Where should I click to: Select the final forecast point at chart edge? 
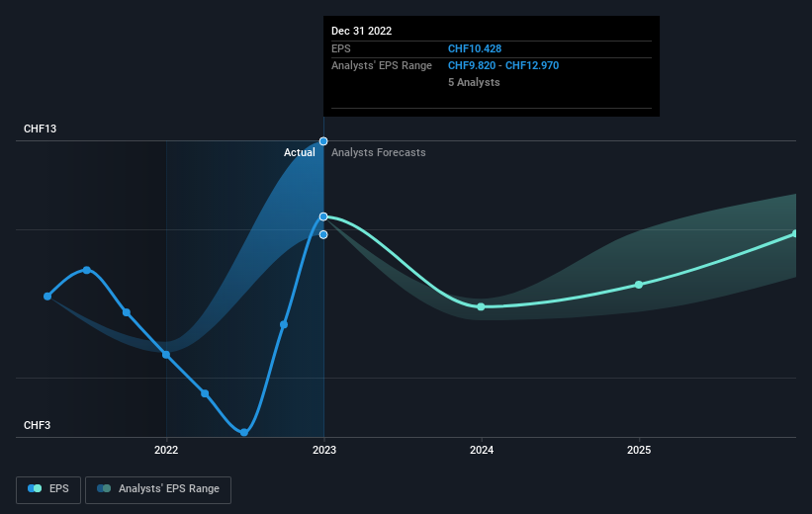click(795, 234)
